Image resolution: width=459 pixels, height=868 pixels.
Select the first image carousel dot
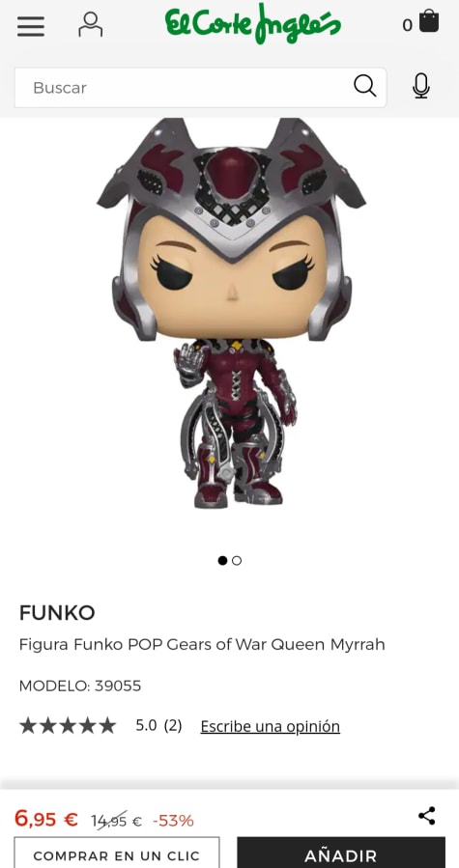tap(222, 561)
